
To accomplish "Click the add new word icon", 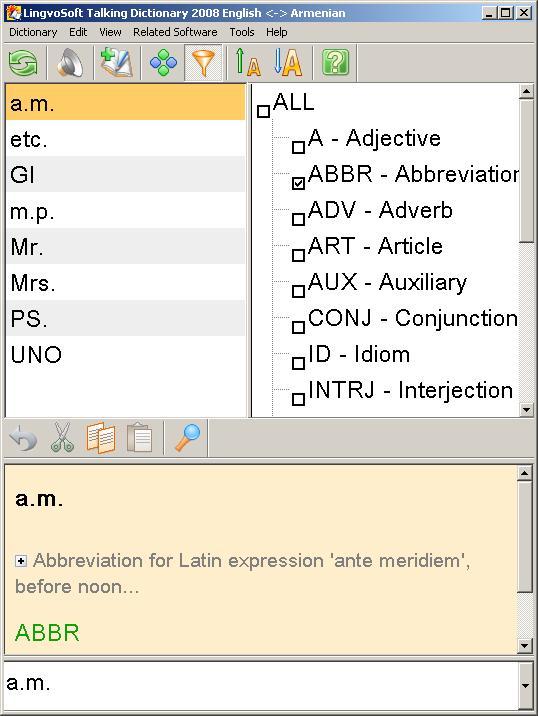I will click(116, 63).
